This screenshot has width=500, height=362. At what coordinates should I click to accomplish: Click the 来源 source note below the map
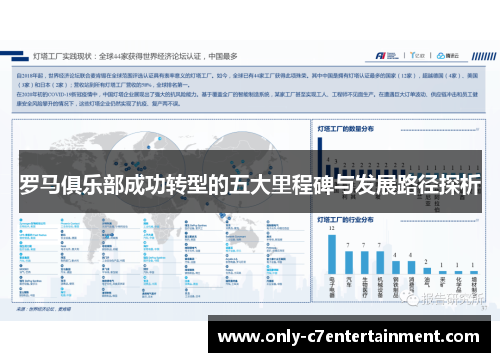click(44, 309)
